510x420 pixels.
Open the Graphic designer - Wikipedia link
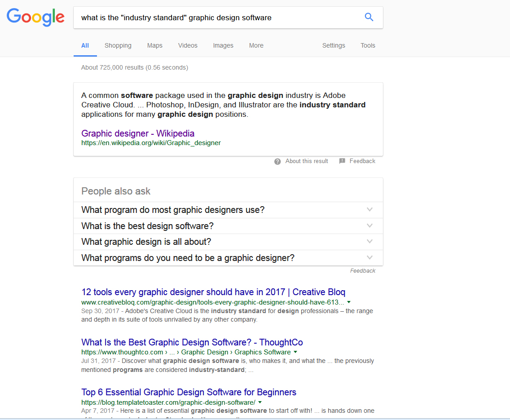tap(138, 133)
